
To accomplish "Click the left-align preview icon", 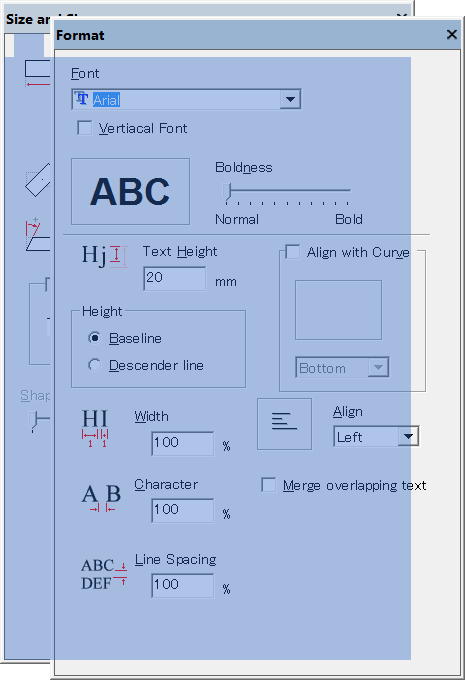I will pyautogui.click(x=285, y=424).
